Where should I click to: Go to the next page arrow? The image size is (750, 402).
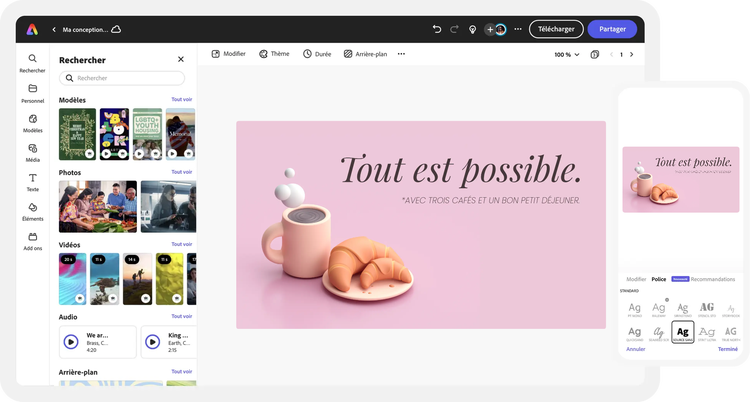(x=631, y=55)
